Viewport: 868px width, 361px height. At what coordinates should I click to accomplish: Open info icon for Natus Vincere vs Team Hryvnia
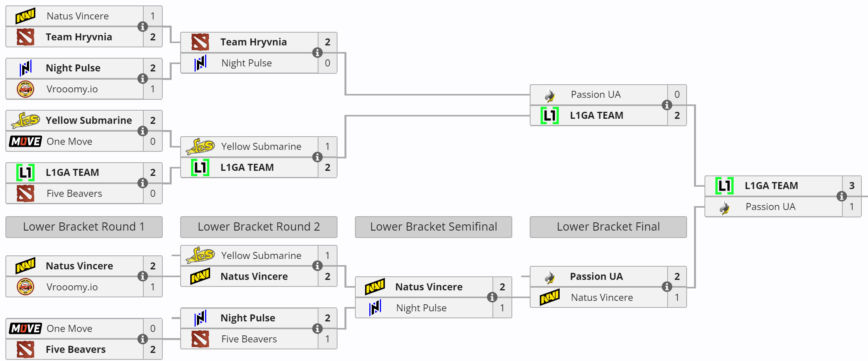[x=143, y=26]
